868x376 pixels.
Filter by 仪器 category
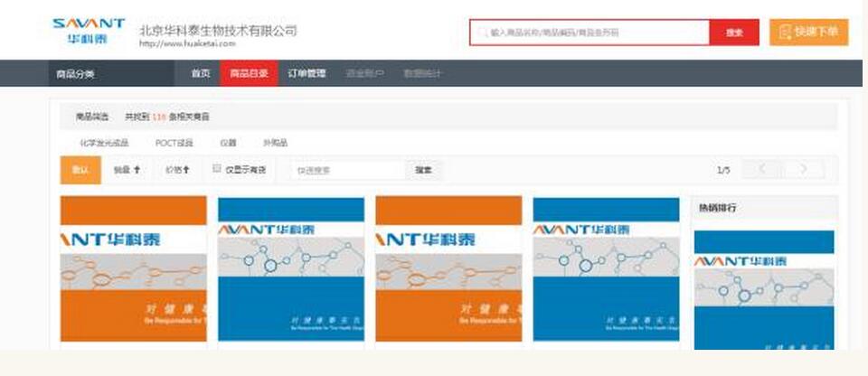[x=228, y=143]
